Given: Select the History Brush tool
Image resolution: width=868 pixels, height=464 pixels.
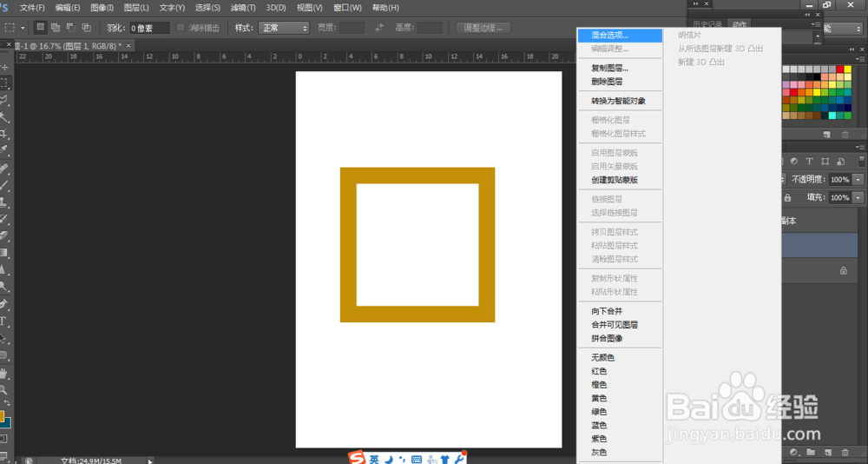Looking at the screenshot, I should tap(4, 218).
